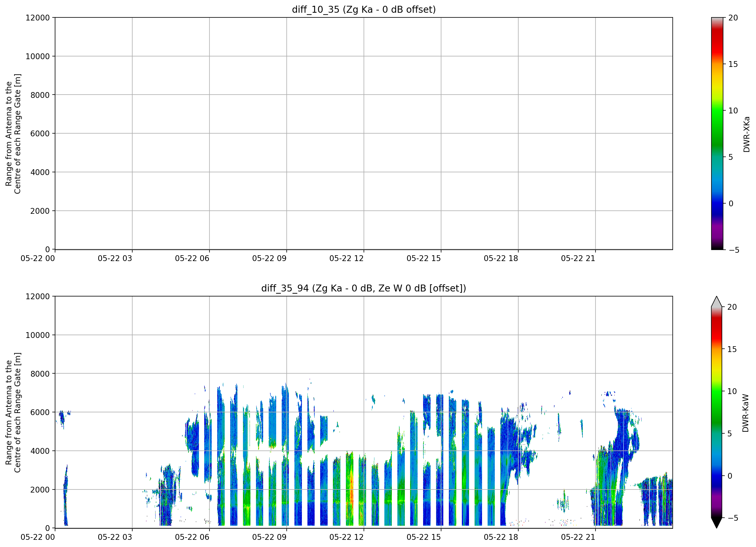Click the diff_35_94 plot title
The width and height of the screenshot is (756, 547).
364,288
